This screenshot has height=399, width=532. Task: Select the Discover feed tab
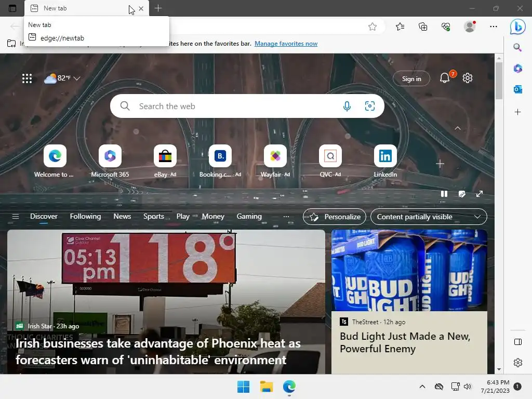pos(44,217)
